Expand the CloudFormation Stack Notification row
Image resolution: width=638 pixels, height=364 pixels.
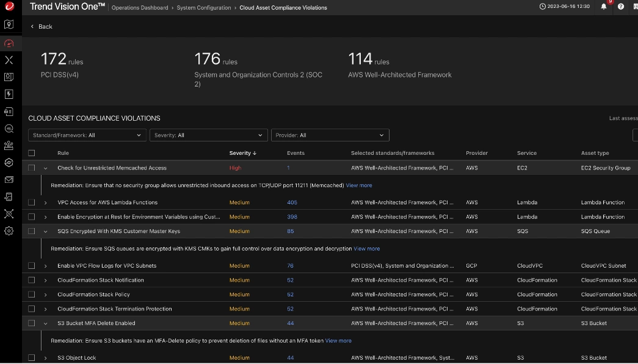pos(46,280)
